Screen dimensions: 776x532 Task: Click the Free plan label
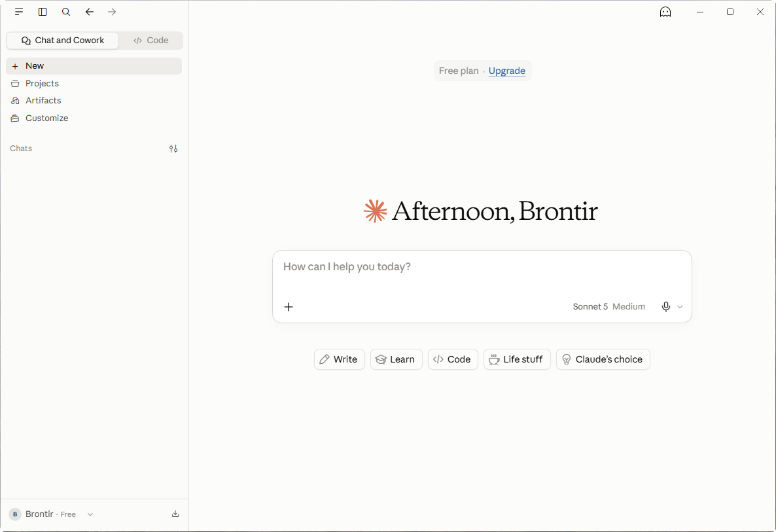pyautogui.click(x=459, y=71)
